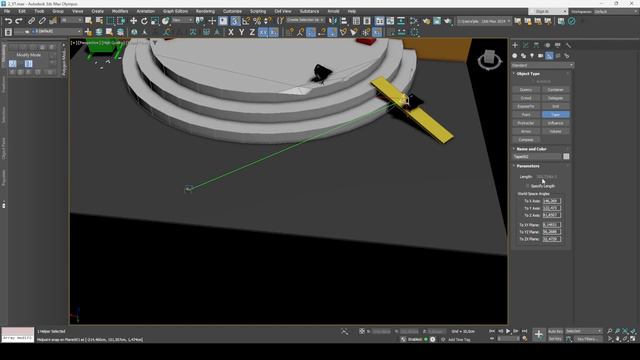Open the Modify panel tab icon
The width and height of the screenshot is (640, 360).
point(526,45)
